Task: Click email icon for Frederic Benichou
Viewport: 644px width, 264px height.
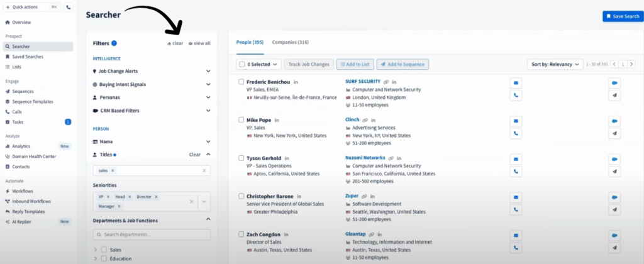Action: [x=516, y=83]
